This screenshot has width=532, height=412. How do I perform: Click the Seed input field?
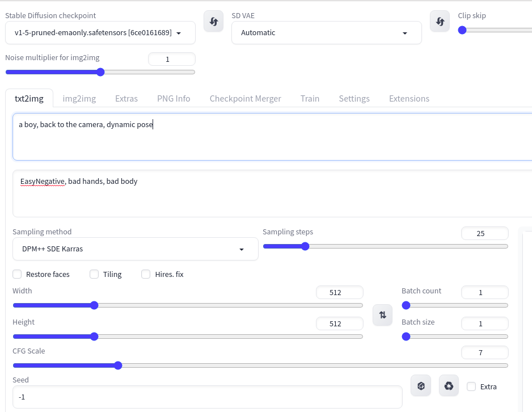coord(208,397)
